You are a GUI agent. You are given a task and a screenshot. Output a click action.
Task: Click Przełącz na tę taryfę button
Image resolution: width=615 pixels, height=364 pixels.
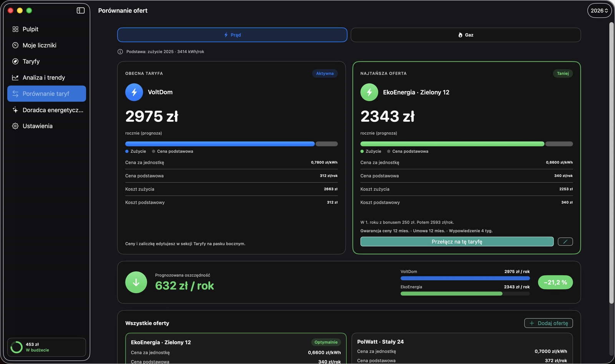click(457, 242)
